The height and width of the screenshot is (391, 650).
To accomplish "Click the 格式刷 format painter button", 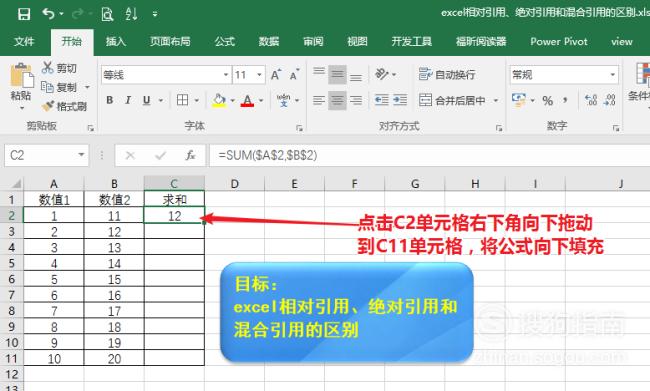I will coord(64,107).
